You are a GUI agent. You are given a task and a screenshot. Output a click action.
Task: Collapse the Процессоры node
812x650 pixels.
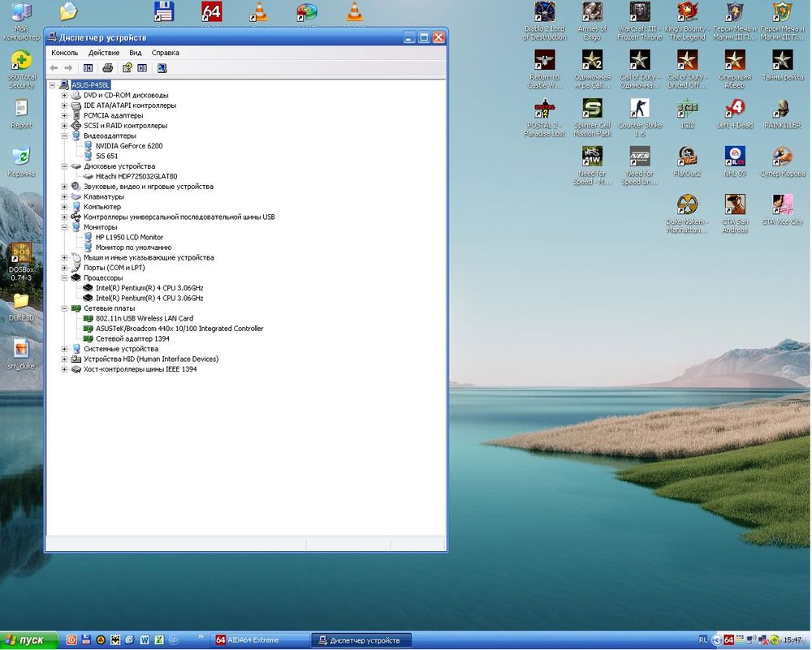pos(64,278)
